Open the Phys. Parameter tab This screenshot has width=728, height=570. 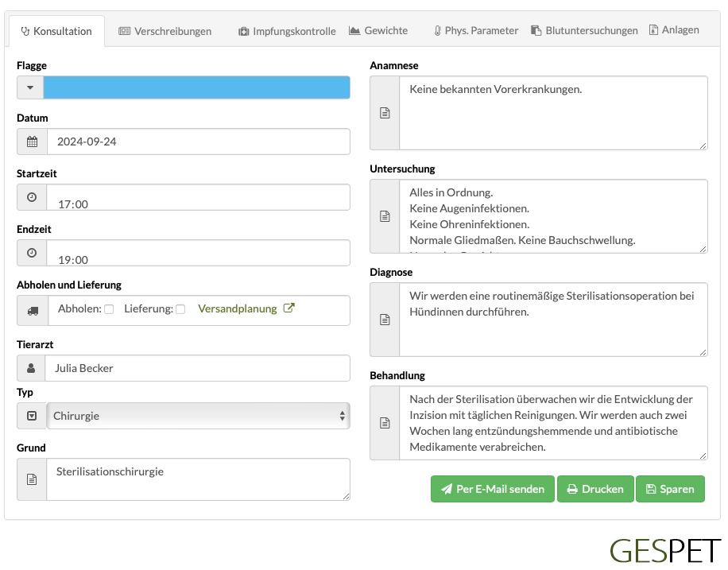coord(476,31)
